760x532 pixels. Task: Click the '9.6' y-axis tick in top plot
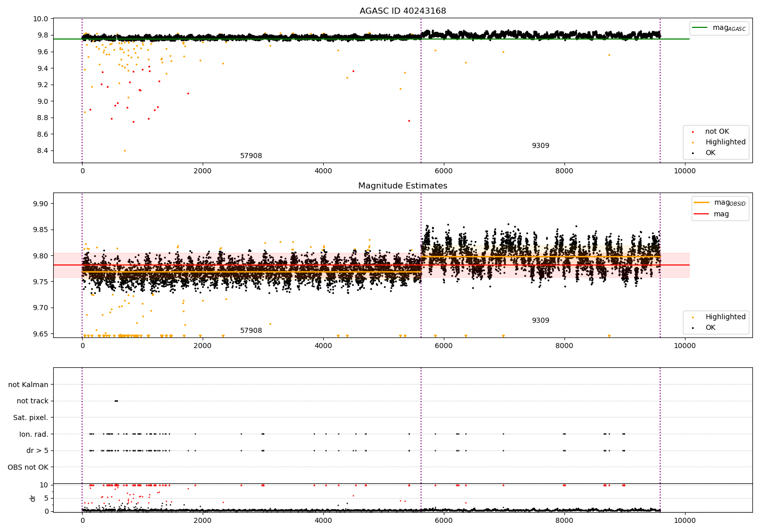click(44, 52)
